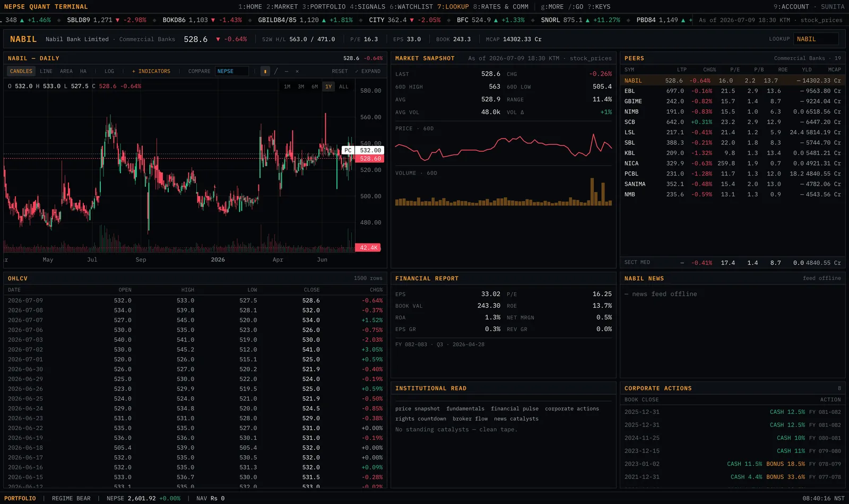
Task: Select SCB in the peers table
Action: tap(732, 122)
